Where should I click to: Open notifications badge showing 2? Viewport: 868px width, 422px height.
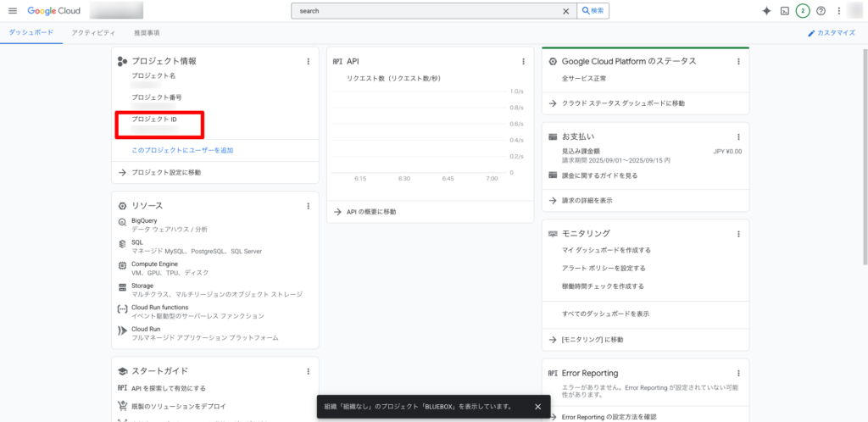[802, 11]
